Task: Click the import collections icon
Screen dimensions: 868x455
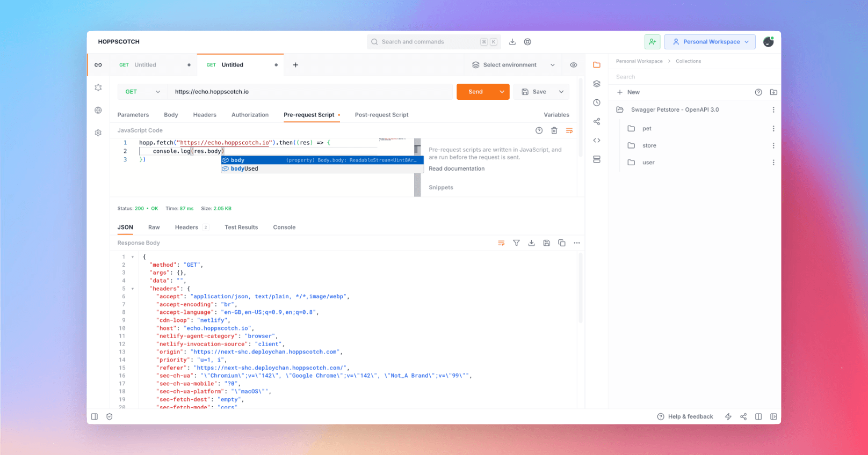Action: click(x=773, y=92)
